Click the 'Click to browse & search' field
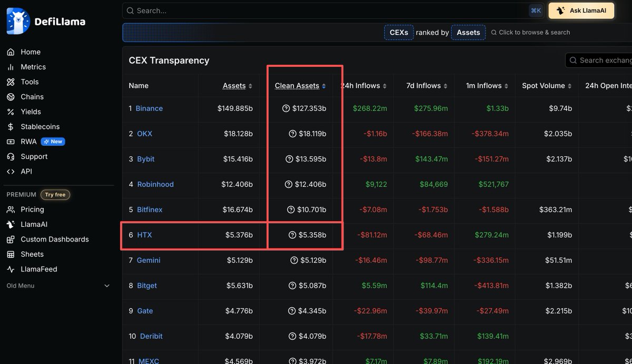The height and width of the screenshot is (364, 632). tap(530, 32)
